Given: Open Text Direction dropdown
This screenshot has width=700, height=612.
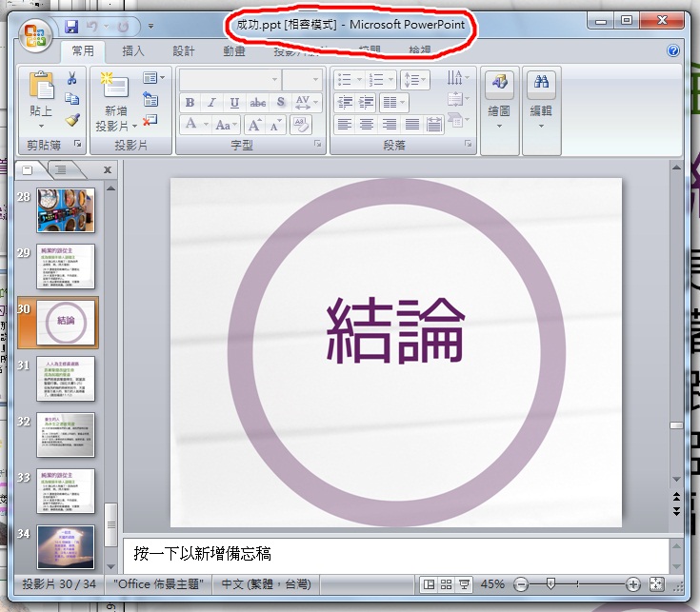Looking at the screenshot, I should pos(458,78).
